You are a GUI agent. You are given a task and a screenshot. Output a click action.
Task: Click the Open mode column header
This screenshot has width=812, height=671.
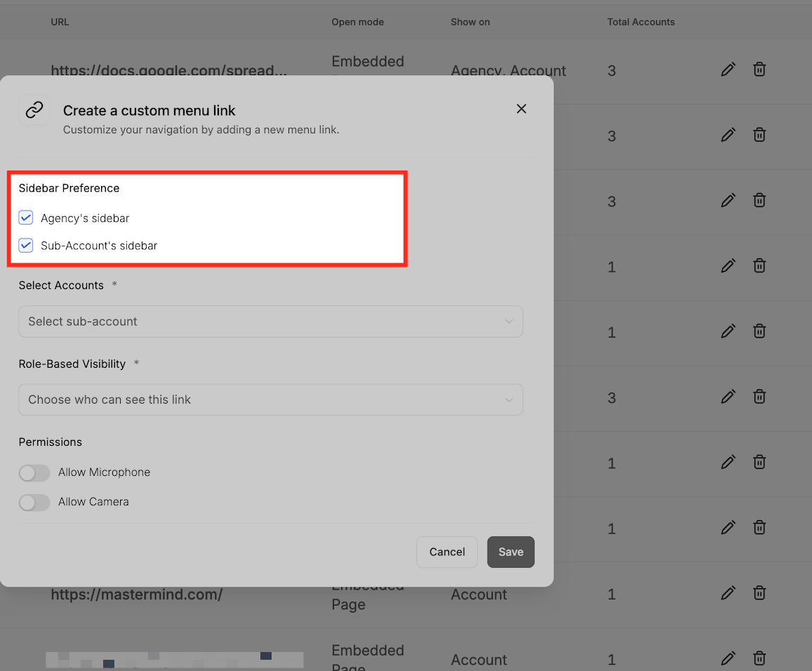(x=357, y=22)
